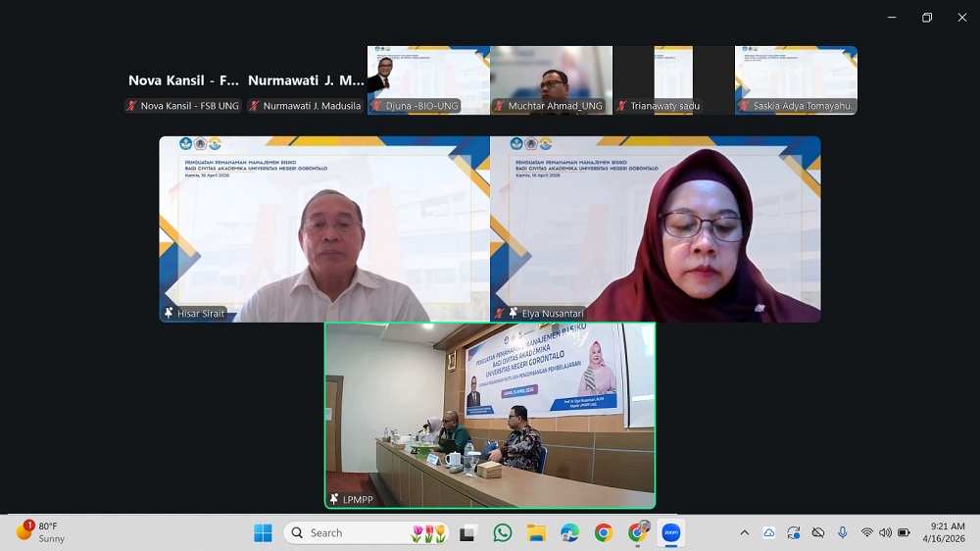This screenshot has height=551, width=980.
Task: Click the Nova Kansil - FSB UNG name tile
Action: click(183, 81)
